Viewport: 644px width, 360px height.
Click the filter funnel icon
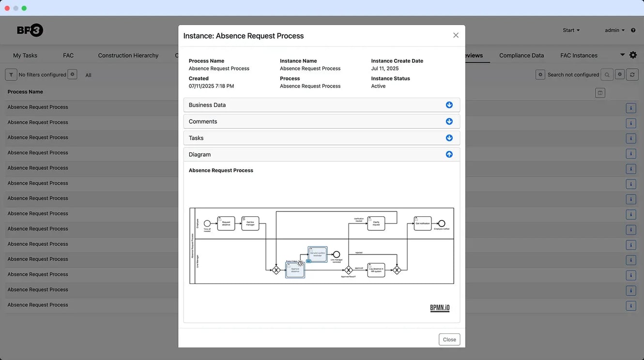(x=11, y=75)
